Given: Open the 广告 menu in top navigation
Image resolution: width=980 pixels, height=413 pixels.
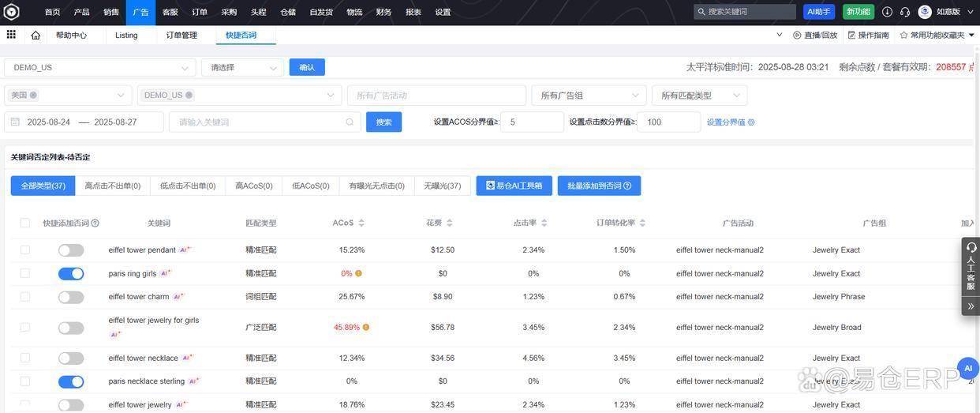Looking at the screenshot, I should point(140,12).
